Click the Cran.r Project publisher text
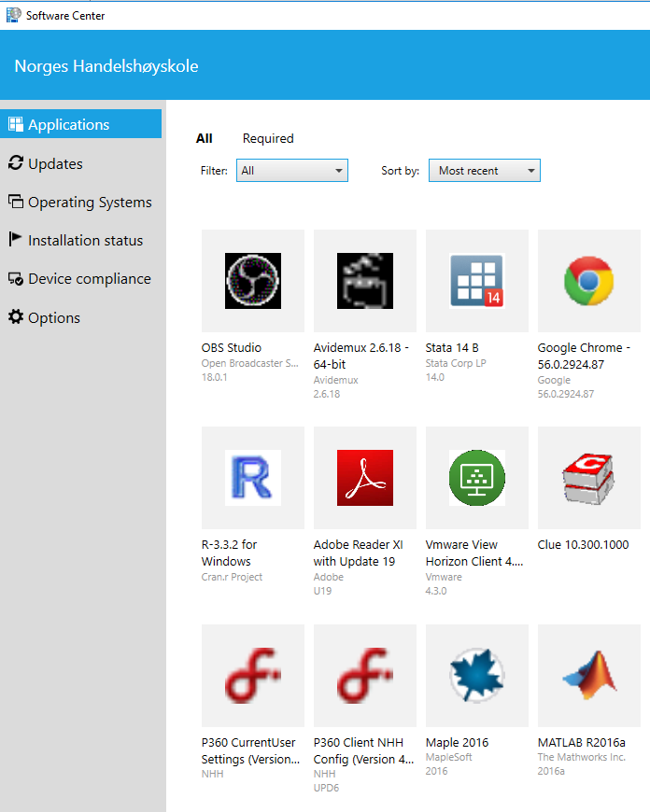The height and width of the screenshot is (812, 650). (232, 577)
